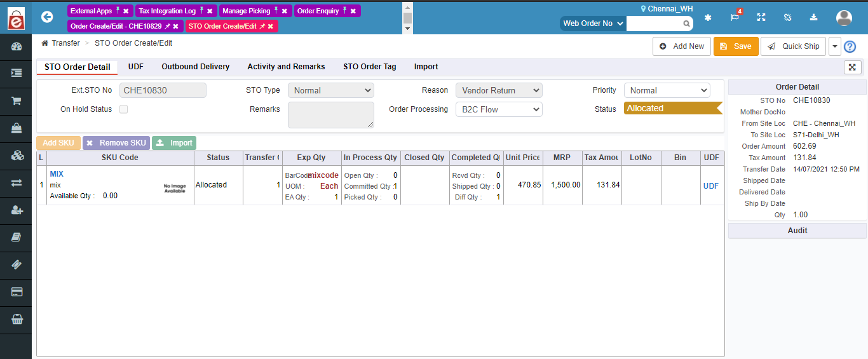Click the Transfer breadcrumb link

(66, 43)
